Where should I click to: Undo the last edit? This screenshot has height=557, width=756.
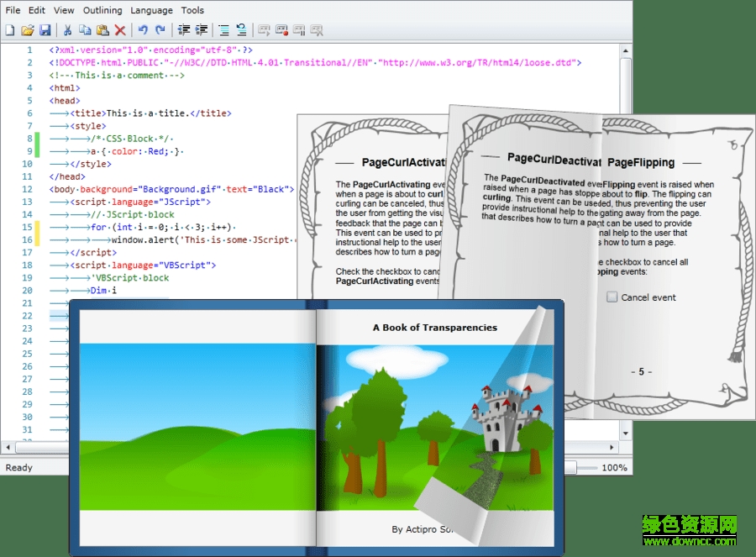pos(141,29)
